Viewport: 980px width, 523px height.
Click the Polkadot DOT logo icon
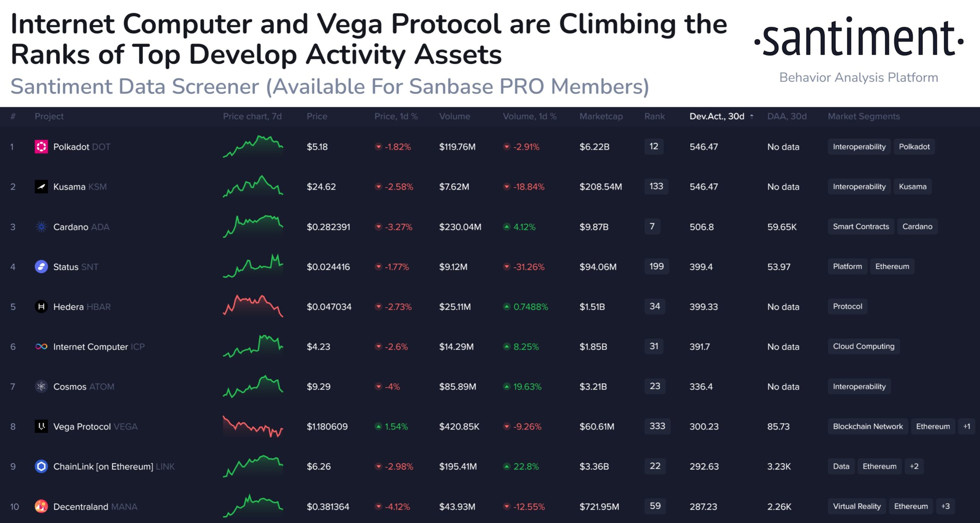pyautogui.click(x=41, y=147)
